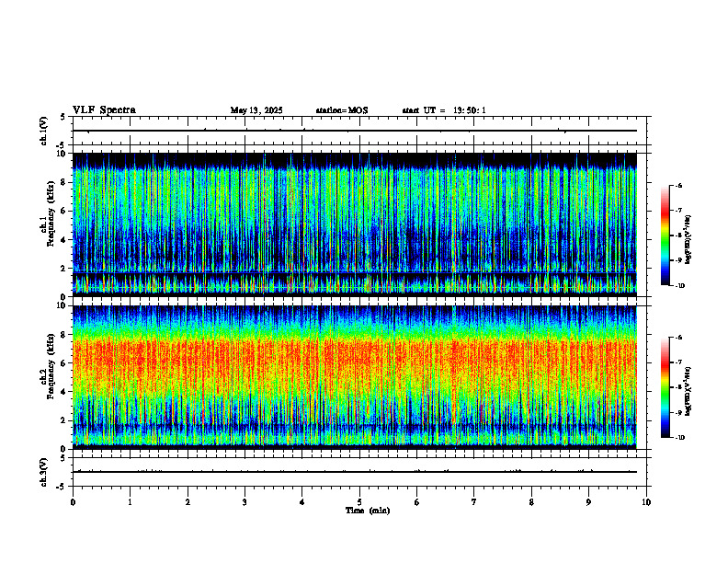Click time axis tick label "8"
The image size is (728, 563).
pos(531,502)
